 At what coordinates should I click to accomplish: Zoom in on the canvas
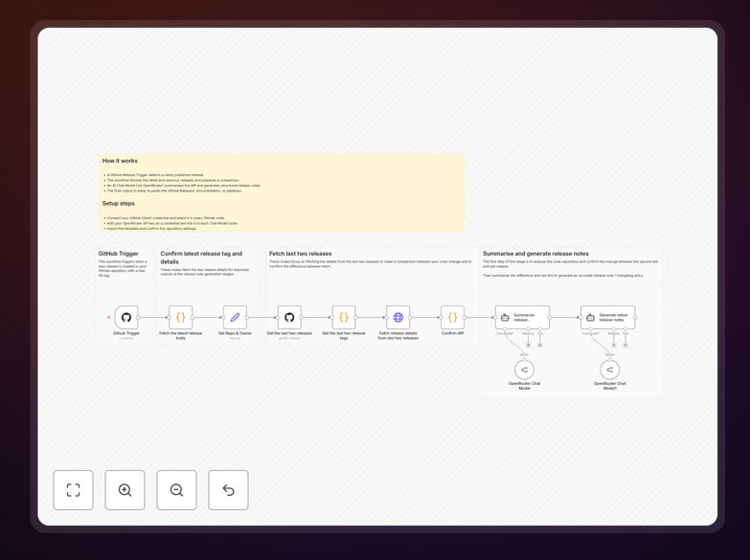tap(125, 490)
